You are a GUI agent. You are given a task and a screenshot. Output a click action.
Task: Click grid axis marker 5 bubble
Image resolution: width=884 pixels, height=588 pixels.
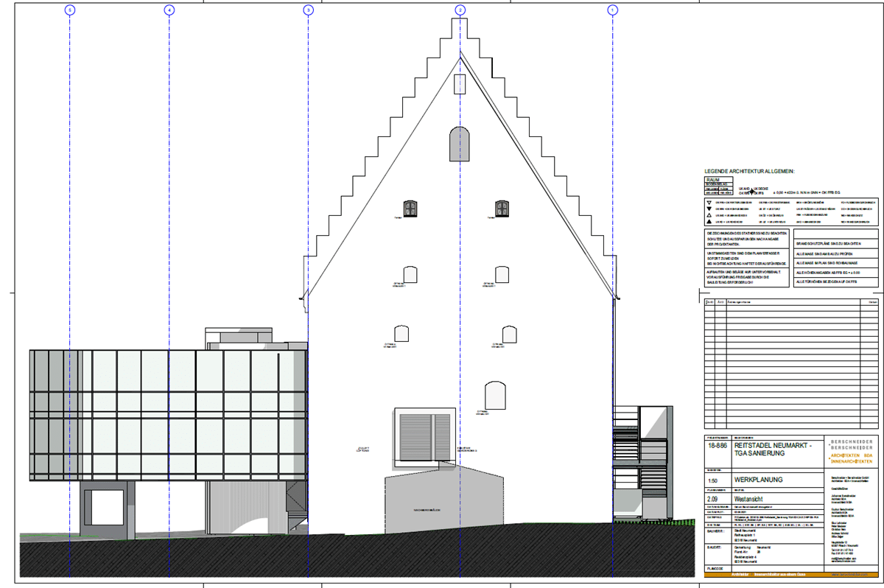tap(70, 10)
